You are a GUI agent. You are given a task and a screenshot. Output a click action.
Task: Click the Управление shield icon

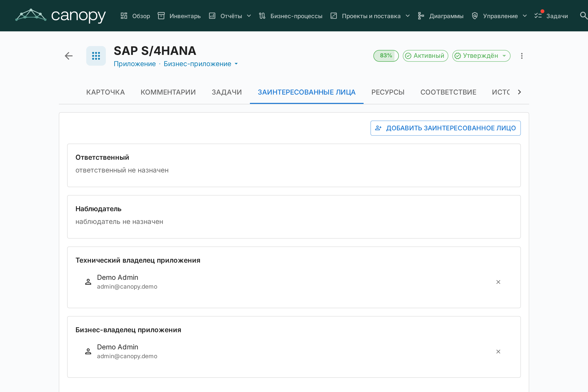(475, 16)
